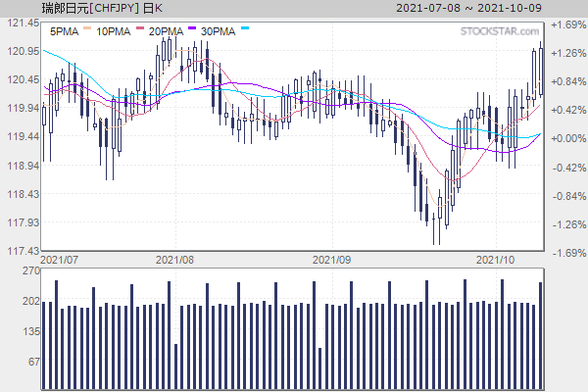588x392 pixels.
Task: Click the 121.45 price axis label
Action: 20,23
